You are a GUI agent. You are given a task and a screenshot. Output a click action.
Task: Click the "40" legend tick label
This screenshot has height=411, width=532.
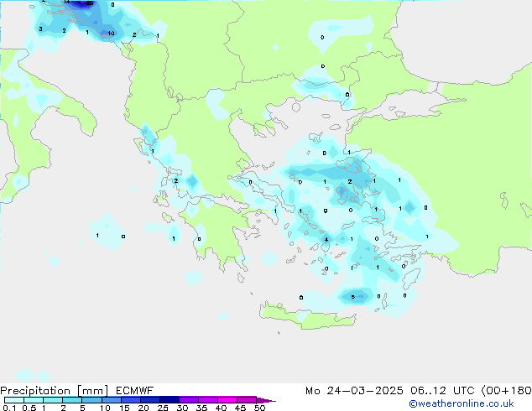[221, 408]
